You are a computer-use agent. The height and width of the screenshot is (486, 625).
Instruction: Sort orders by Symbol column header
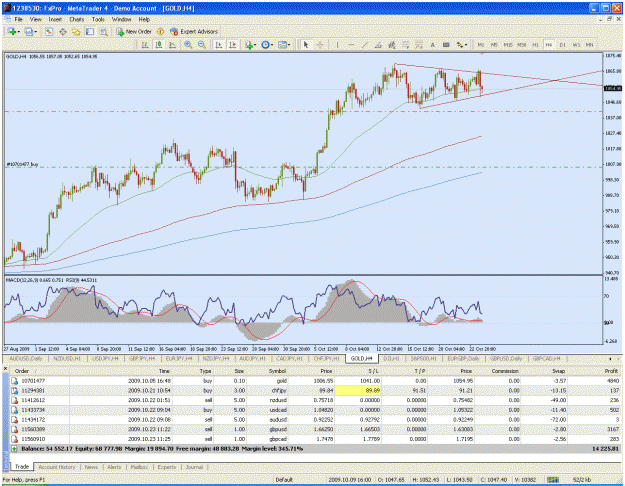(x=277, y=371)
